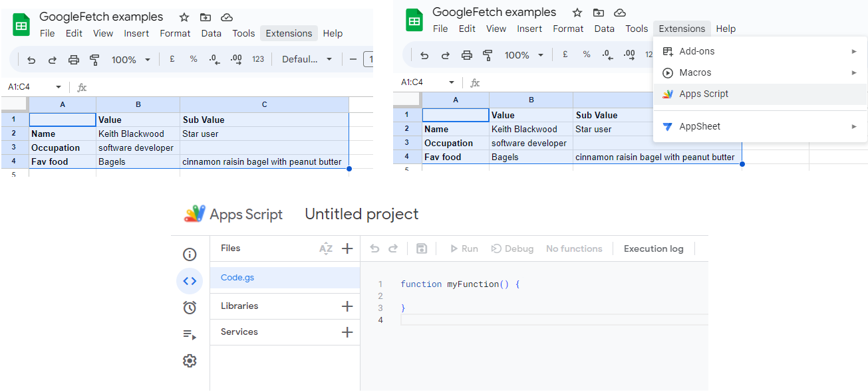Click Debug in the Apps Script toolbar

tap(512, 248)
